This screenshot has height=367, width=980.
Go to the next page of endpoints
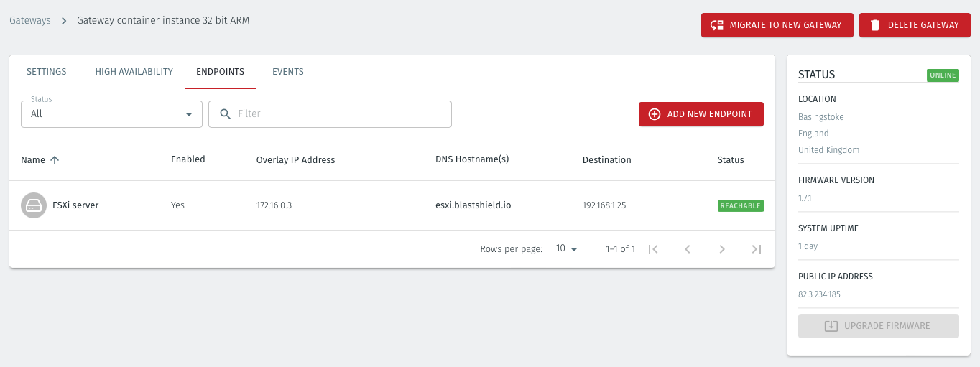[722, 249]
